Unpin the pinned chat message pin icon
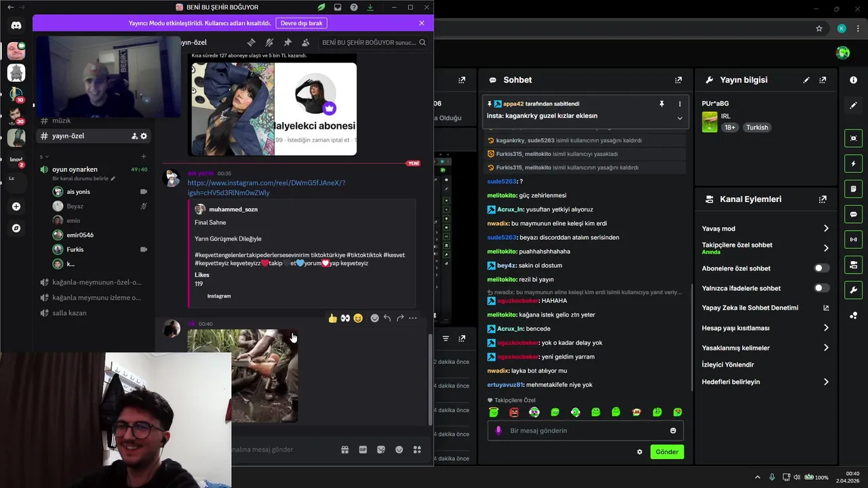Image resolution: width=868 pixels, height=488 pixels. [662, 104]
